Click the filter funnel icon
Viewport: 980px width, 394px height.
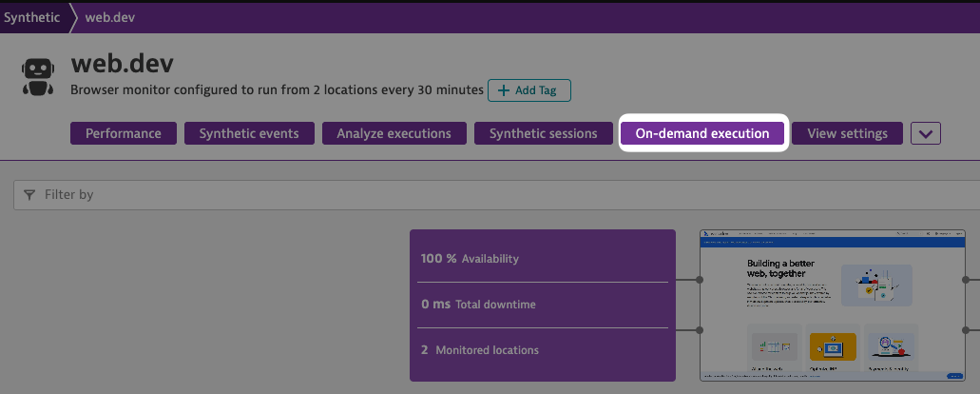coord(29,195)
